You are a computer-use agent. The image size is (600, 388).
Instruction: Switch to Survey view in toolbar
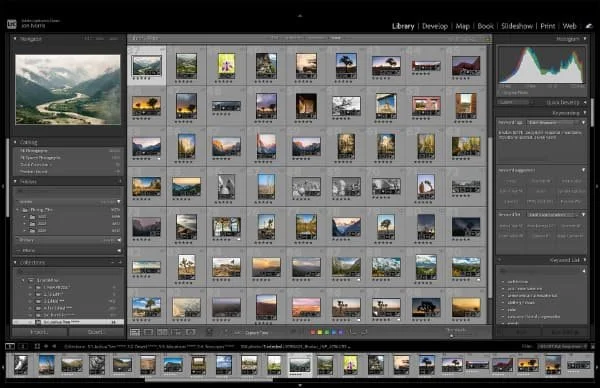[176, 332]
